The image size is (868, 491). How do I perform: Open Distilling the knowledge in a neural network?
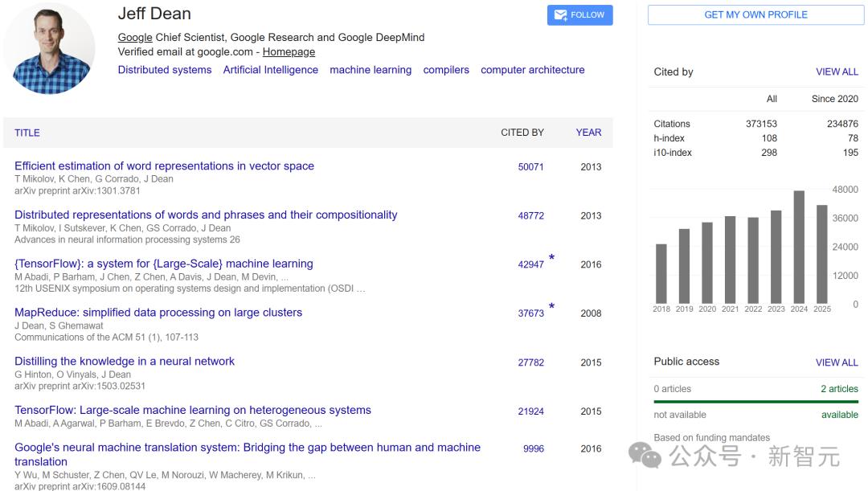[125, 362]
